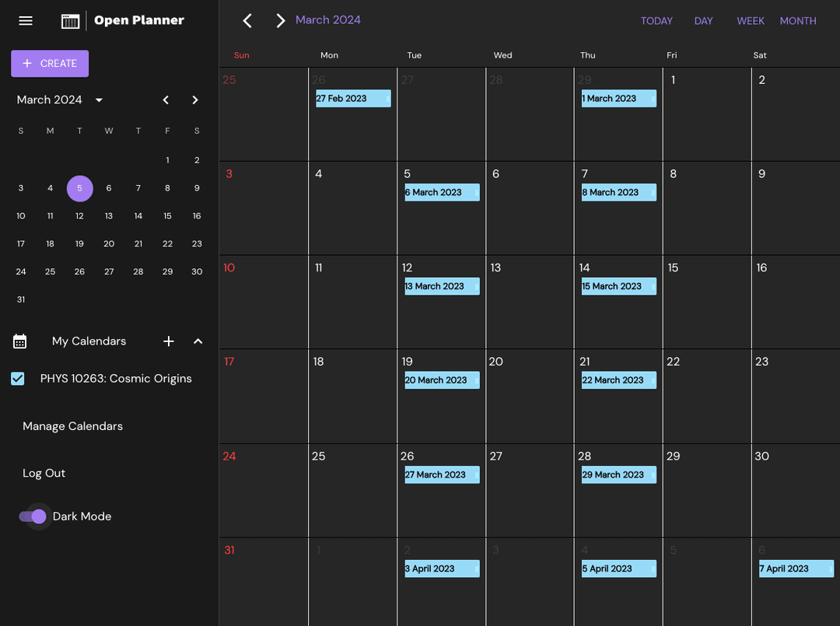This screenshot has width=840, height=626.
Task: Click the CREATE button
Action: (50, 63)
